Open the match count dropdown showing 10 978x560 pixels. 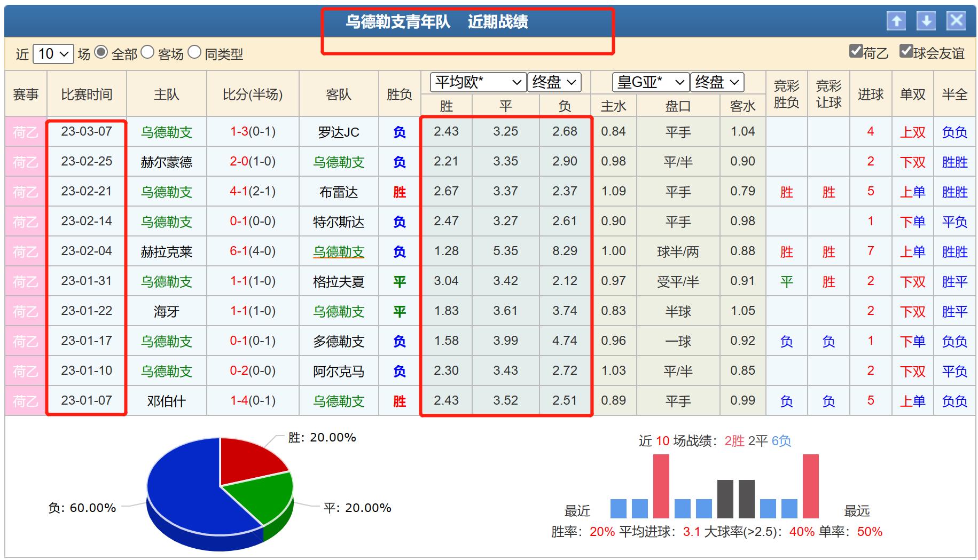[x=53, y=54]
